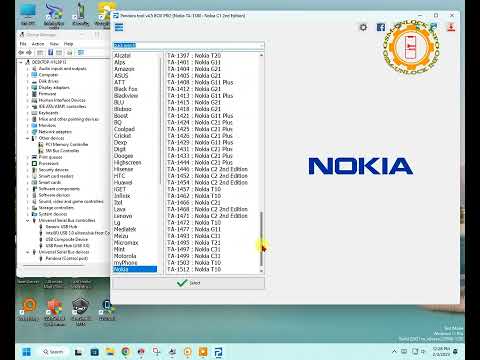Open File Explorer from the taskbar
The image size is (480, 360).
110,352
